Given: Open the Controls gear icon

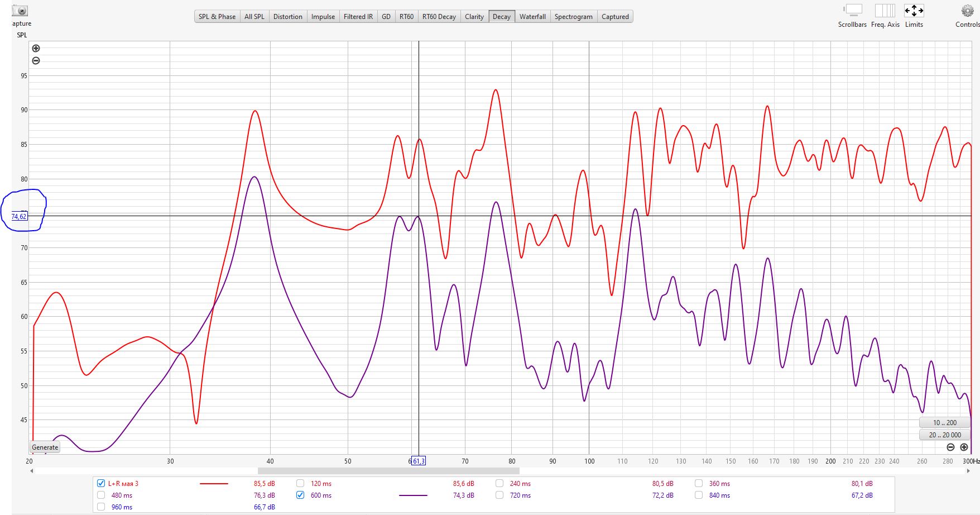Looking at the screenshot, I should click(967, 11).
